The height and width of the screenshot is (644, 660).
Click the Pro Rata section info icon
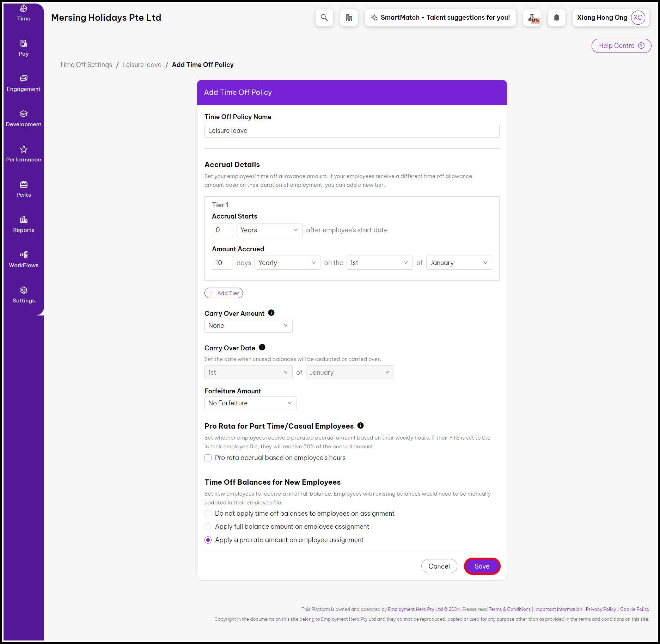[x=360, y=425]
